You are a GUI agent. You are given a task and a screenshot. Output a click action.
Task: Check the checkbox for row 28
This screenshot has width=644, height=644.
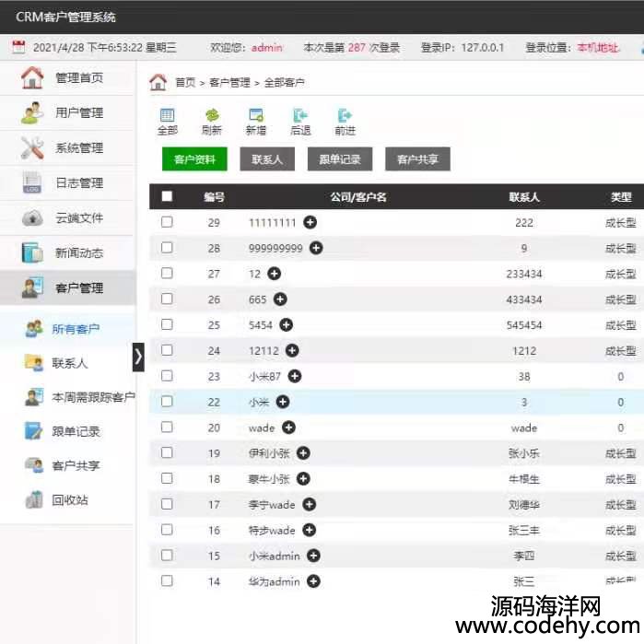tap(167, 248)
